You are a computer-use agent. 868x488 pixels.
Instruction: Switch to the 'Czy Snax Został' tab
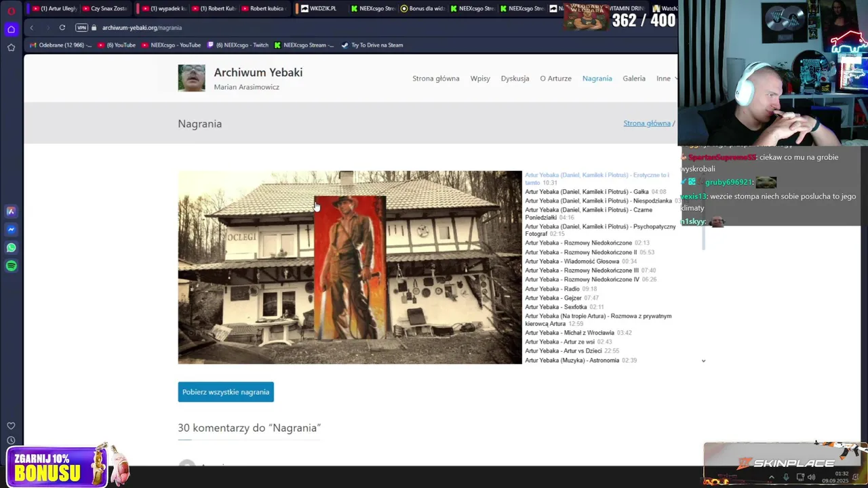click(104, 9)
